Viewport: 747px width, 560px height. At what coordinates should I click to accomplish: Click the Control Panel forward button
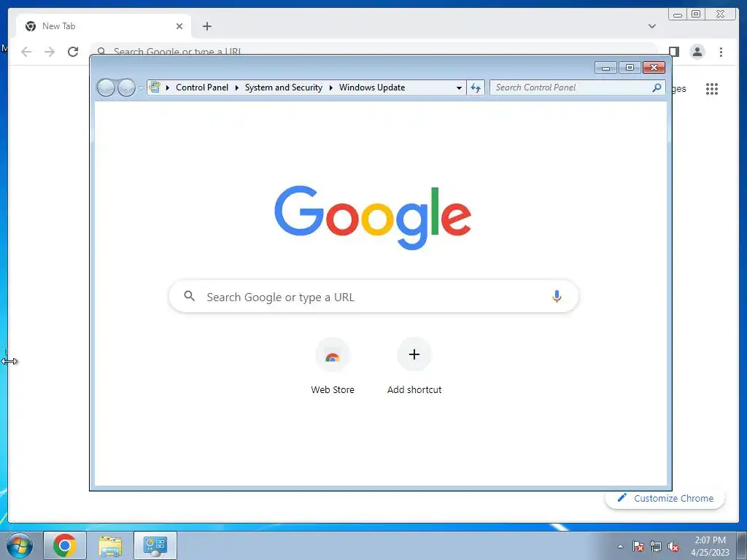click(x=126, y=87)
